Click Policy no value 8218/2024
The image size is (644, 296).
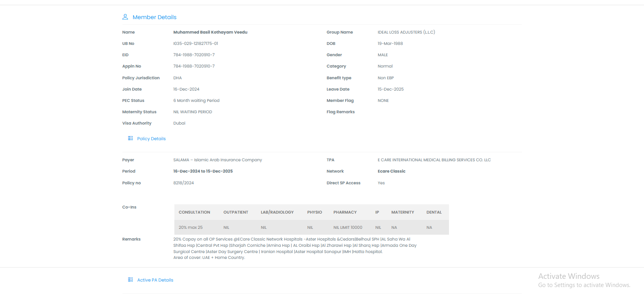[183, 183]
